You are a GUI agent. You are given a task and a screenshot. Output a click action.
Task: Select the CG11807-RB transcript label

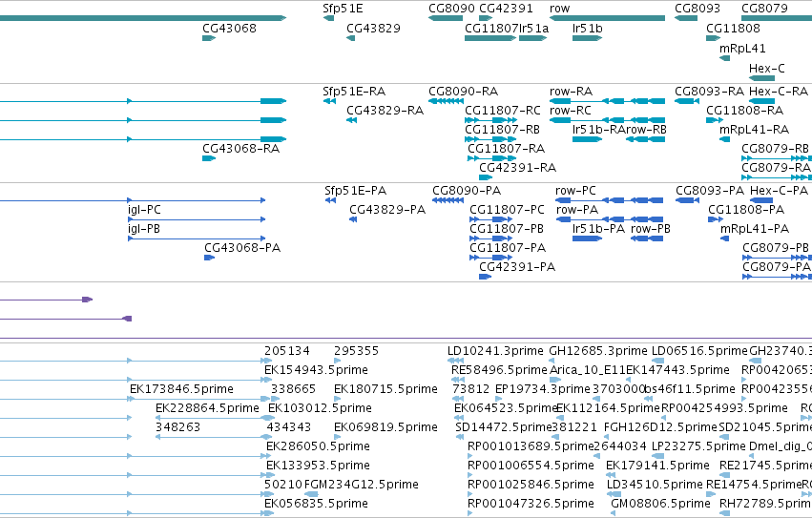click(502, 130)
